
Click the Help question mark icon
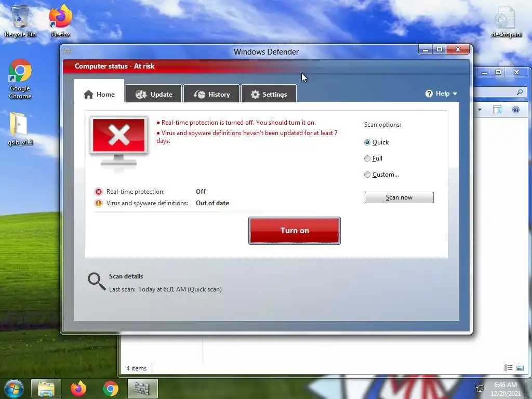pos(429,94)
